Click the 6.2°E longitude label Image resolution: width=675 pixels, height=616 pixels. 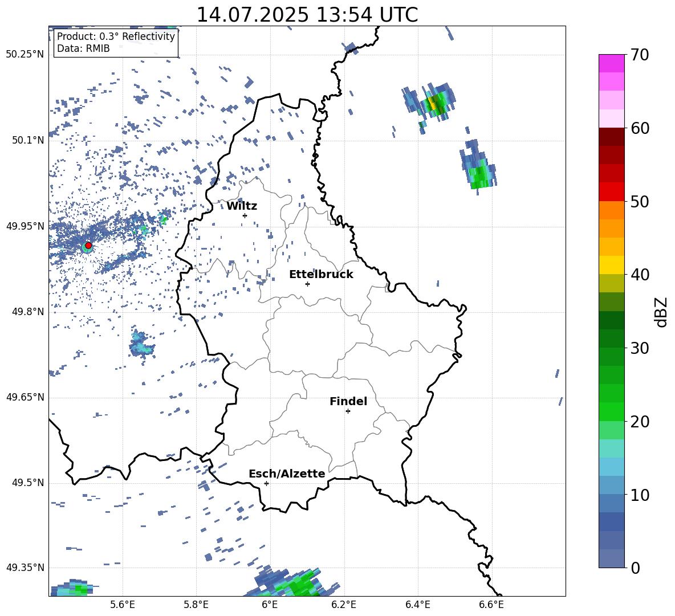click(344, 605)
